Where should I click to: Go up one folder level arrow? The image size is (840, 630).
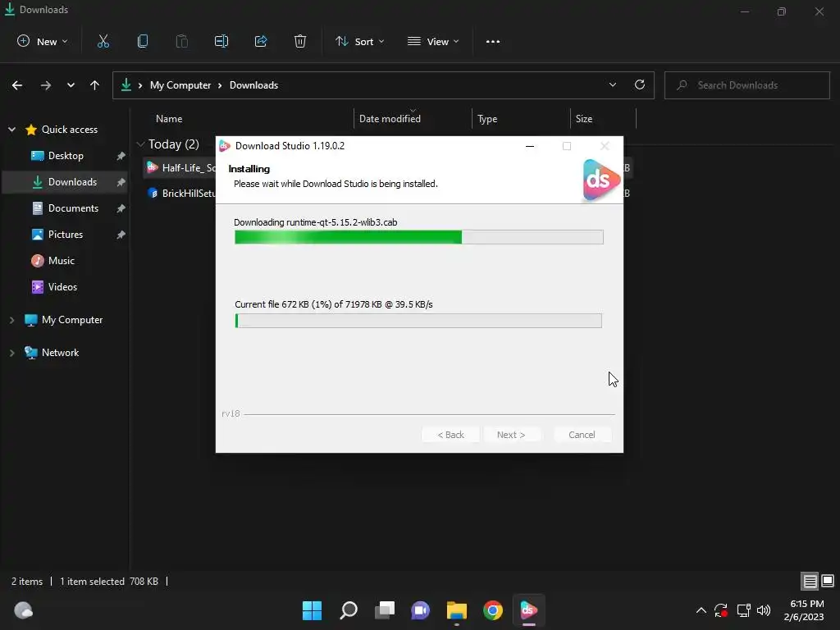[95, 85]
